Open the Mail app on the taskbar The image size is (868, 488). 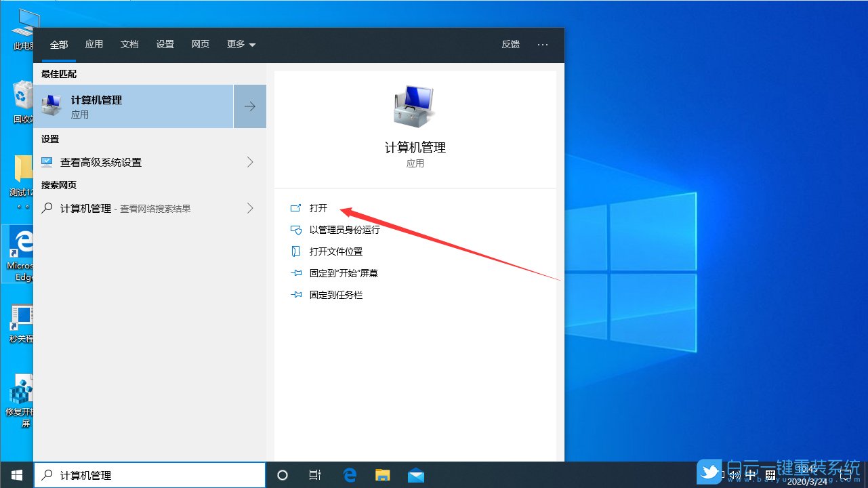coord(415,475)
